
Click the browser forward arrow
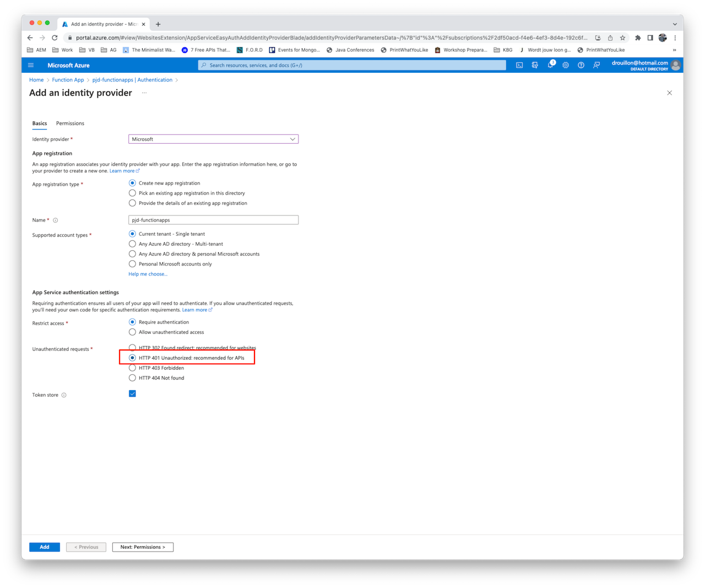pos(42,37)
